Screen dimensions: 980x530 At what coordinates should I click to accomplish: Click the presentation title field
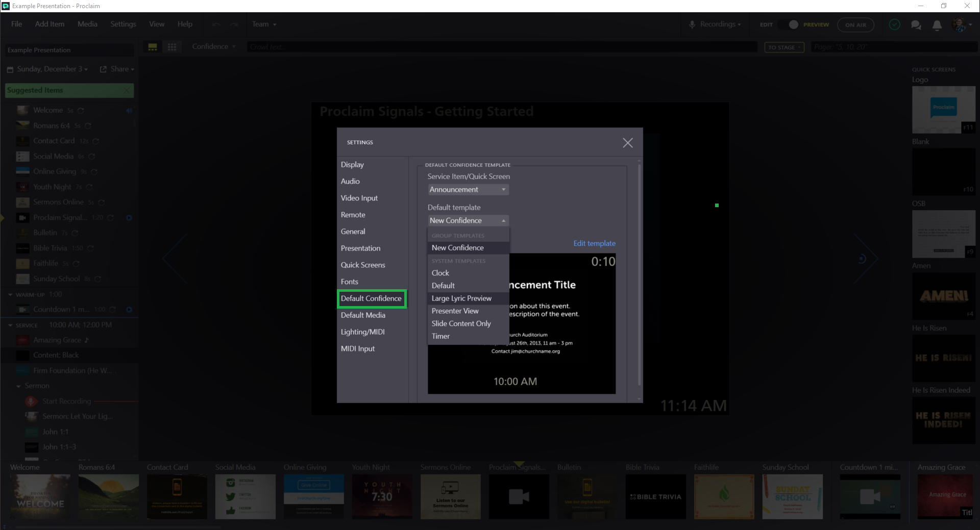point(69,50)
